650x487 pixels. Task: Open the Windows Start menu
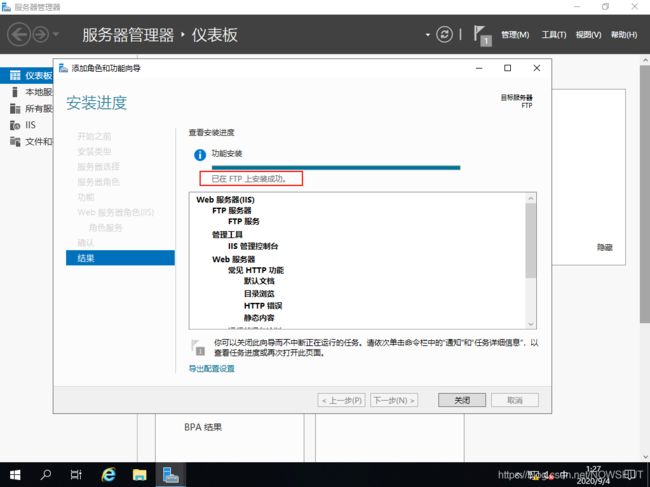(x=15, y=475)
